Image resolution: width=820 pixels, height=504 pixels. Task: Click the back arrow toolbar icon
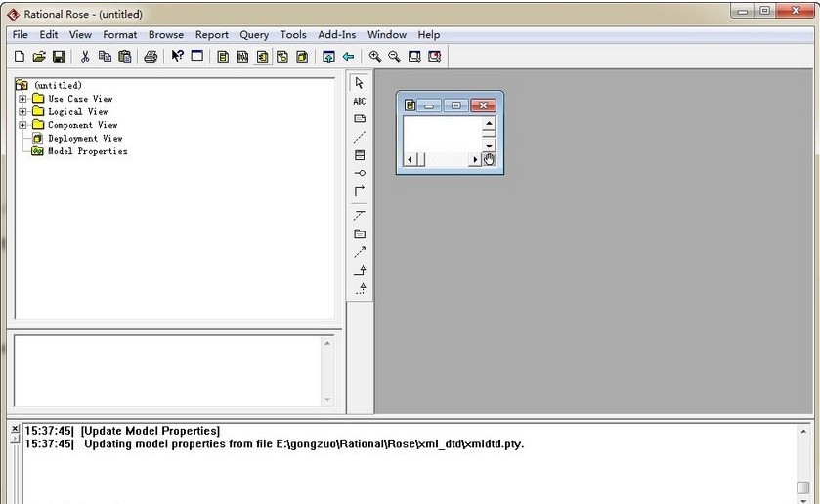[348, 57]
